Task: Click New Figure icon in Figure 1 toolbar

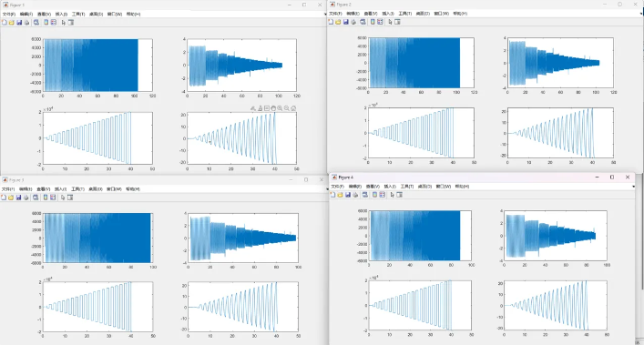Action: pyautogui.click(x=5, y=23)
